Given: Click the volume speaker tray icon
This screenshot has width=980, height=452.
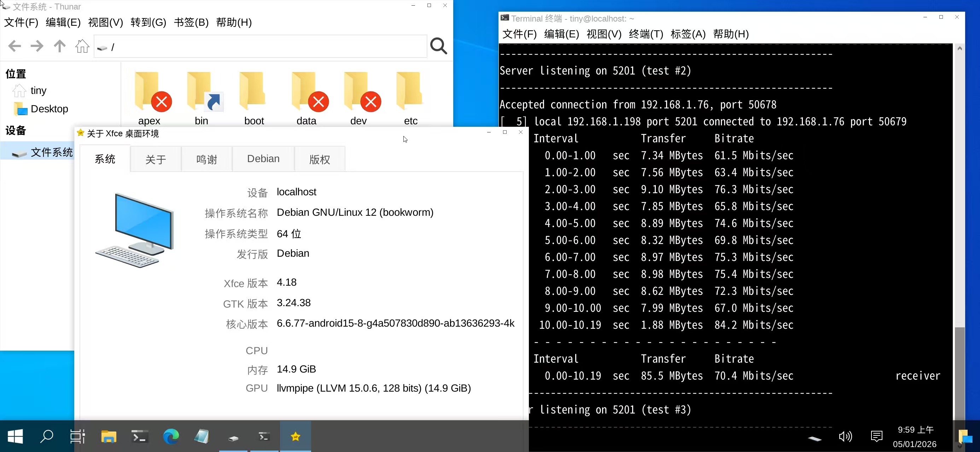Looking at the screenshot, I should (x=845, y=436).
